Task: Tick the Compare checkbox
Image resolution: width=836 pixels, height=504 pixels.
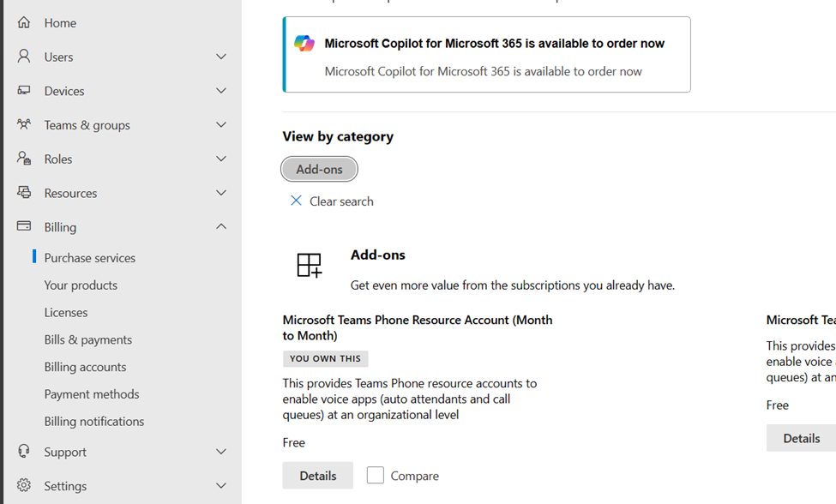Action: pos(376,475)
